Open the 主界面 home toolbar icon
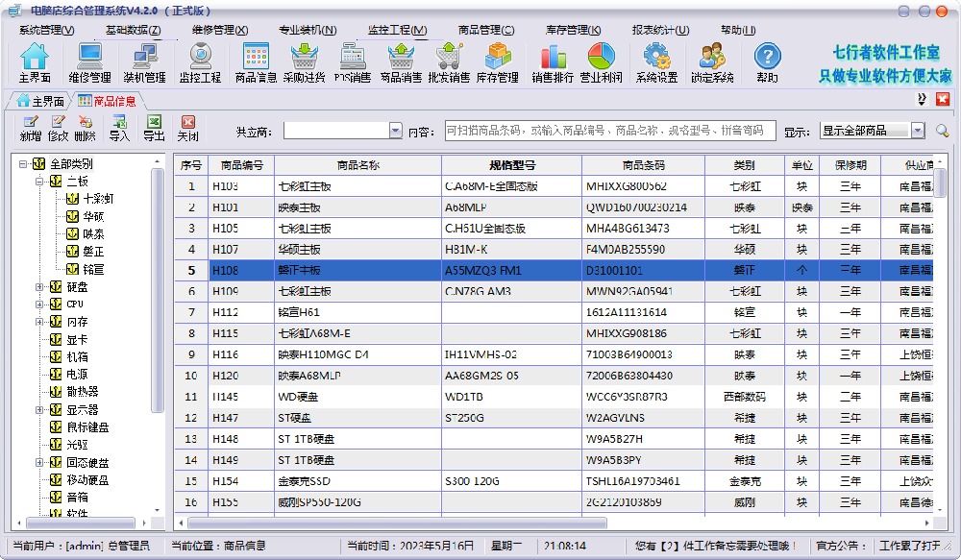The width and height of the screenshot is (961, 560). pyautogui.click(x=35, y=62)
